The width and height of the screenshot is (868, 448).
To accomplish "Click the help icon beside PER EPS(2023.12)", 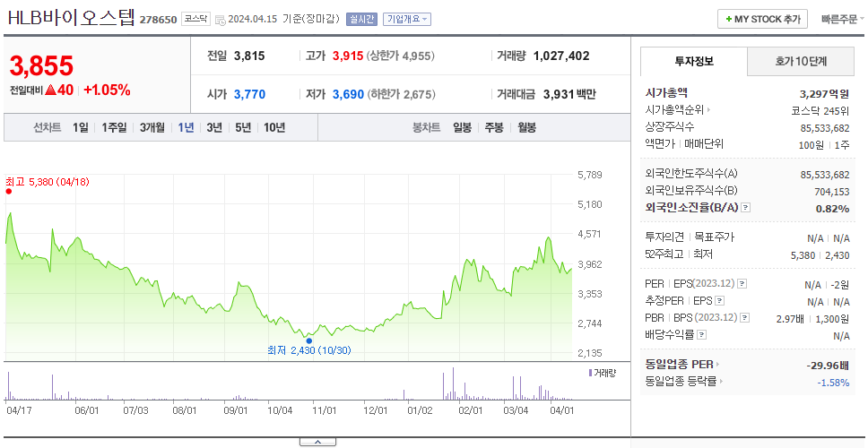I will point(742,284).
